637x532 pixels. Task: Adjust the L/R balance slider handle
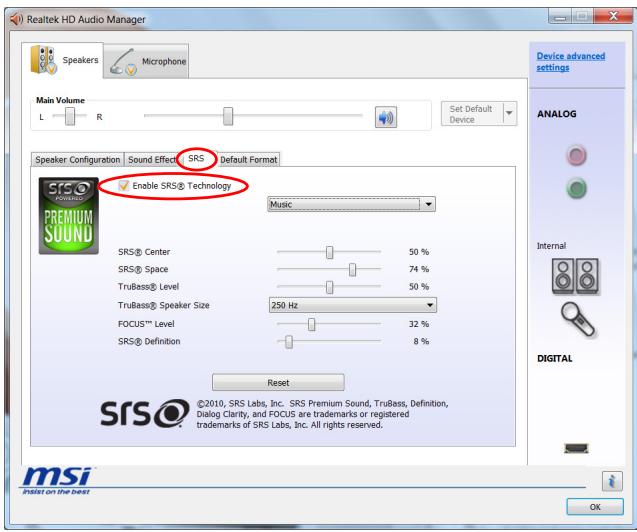(x=70, y=116)
